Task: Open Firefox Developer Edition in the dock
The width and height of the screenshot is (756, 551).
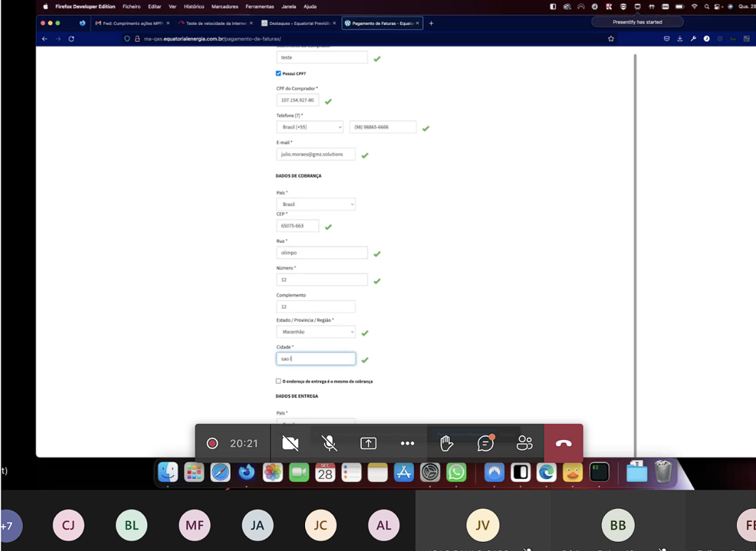Action: point(247,472)
